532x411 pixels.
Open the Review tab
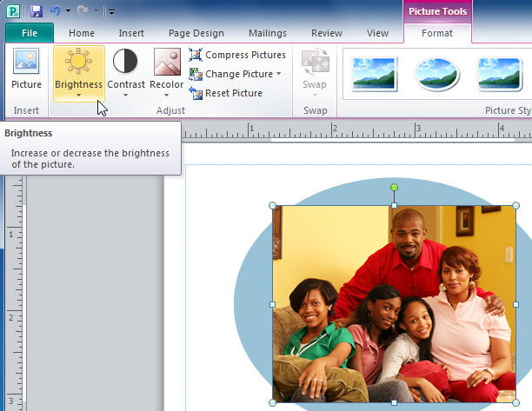click(x=327, y=33)
